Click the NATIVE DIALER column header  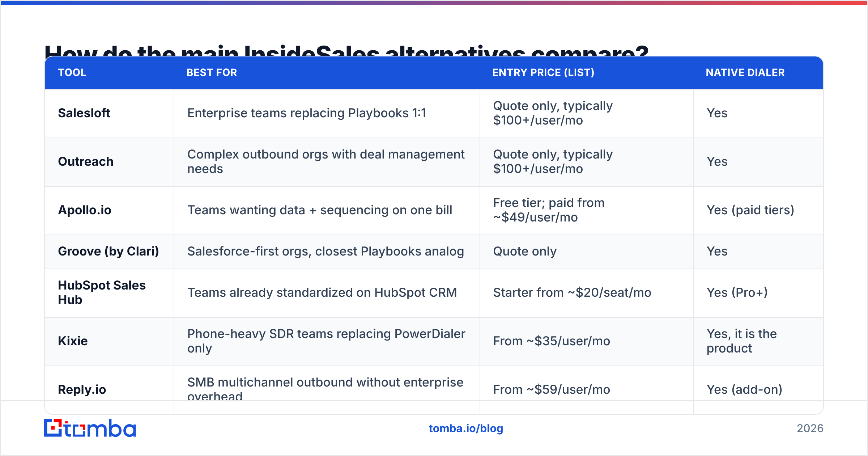coord(745,72)
